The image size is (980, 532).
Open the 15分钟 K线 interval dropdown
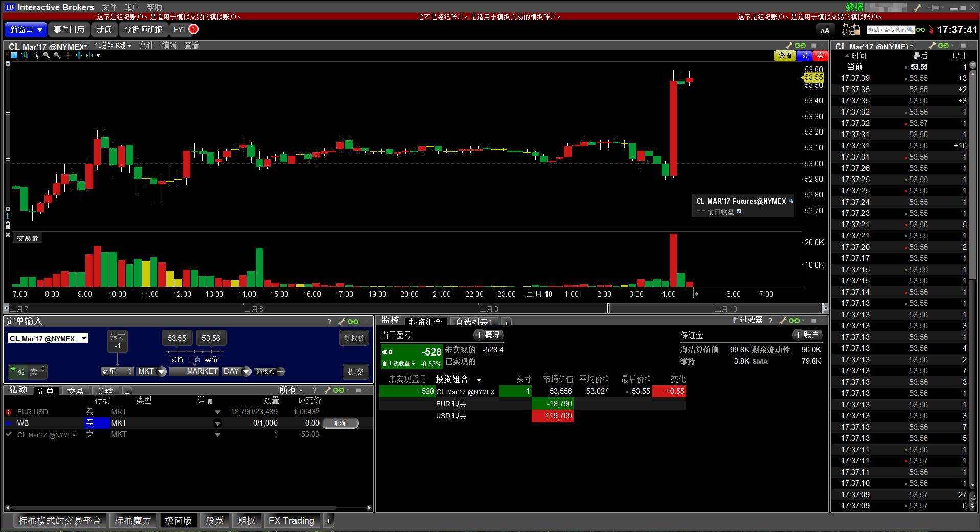coord(113,46)
